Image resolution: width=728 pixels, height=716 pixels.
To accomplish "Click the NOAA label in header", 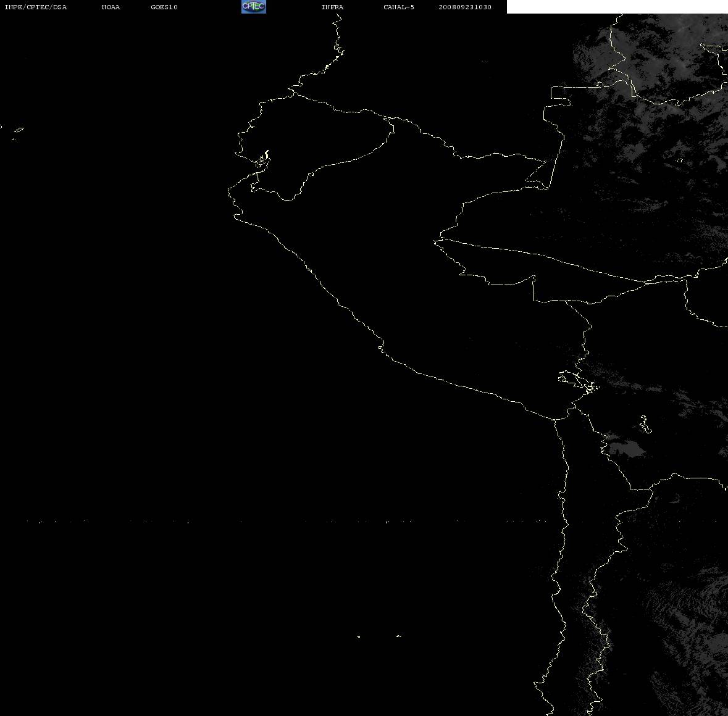I will coord(111,7).
